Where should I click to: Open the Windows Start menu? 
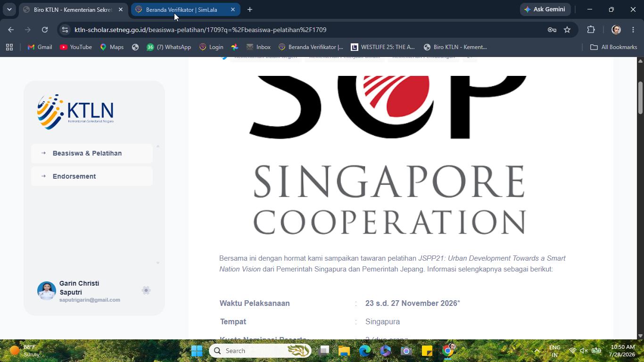[x=197, y=351]
